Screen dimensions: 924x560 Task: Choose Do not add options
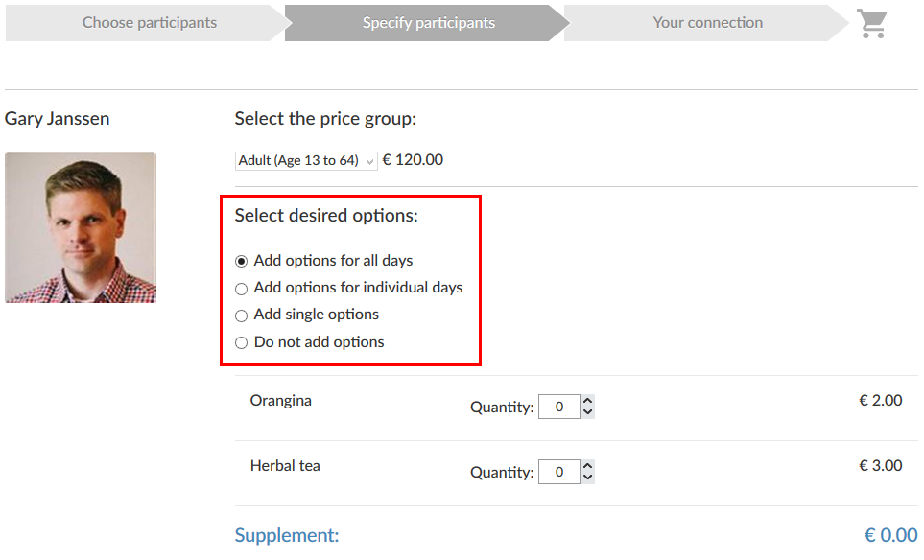tap(242, 342)
